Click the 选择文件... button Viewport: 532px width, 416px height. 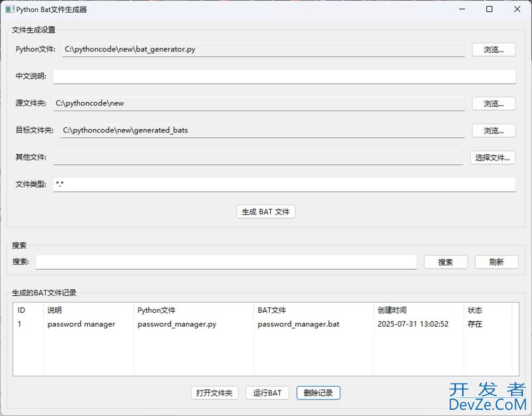click(493, 157)
